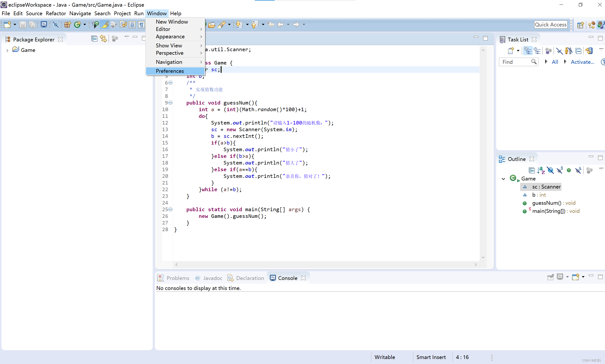The image size is (605, 364).
Task: Open the Perspective submenu
Action: (175, 53)
